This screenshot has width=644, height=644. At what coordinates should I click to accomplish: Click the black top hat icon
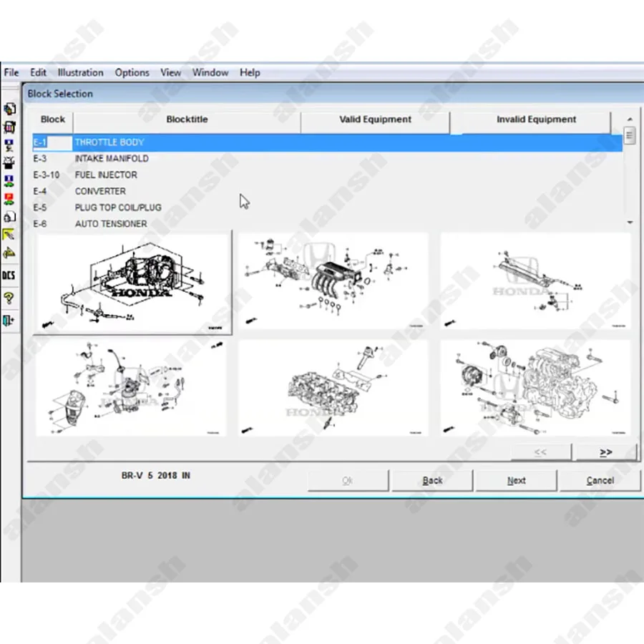(x=9, y=163)
